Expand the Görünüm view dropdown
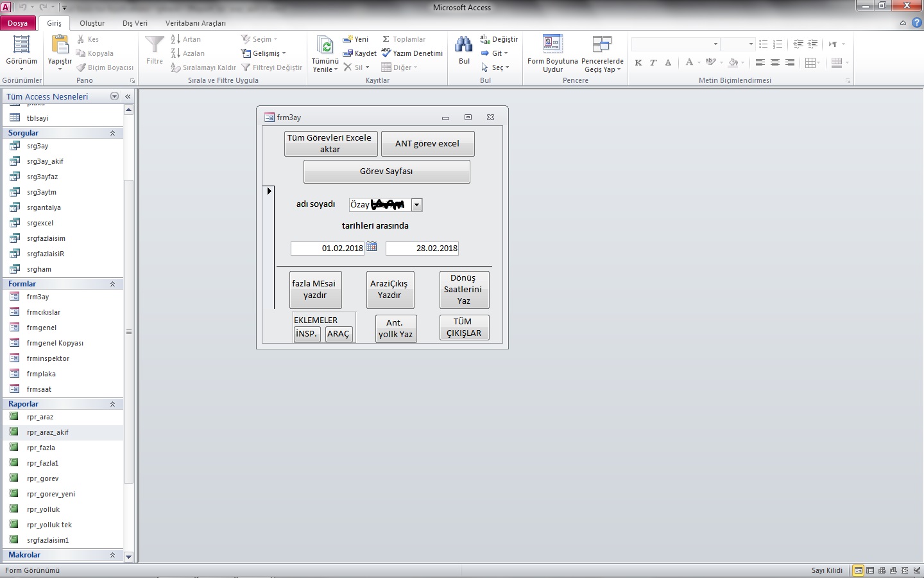The width and height of the screenshot is (924, 578). point(21,69)
